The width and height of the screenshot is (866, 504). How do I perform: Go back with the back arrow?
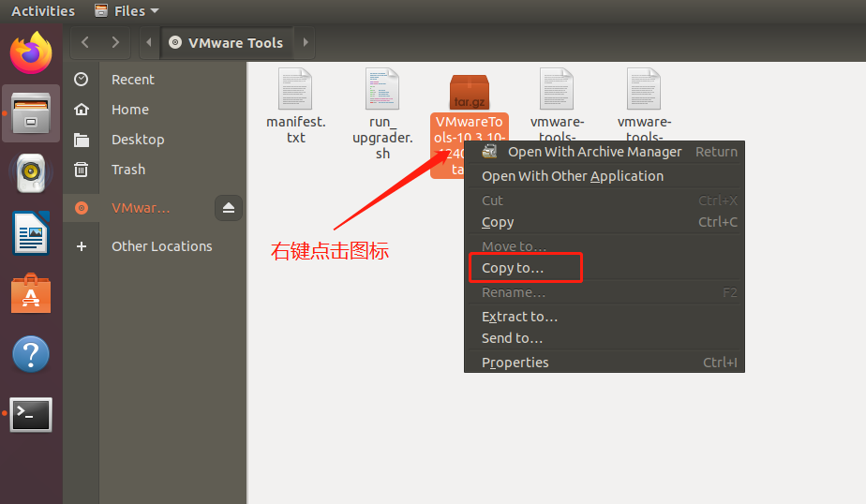pos(85,42)
